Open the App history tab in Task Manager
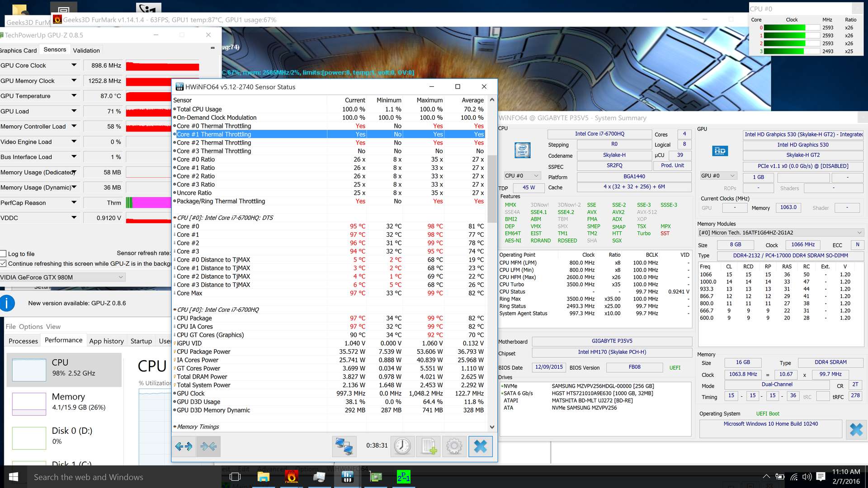 click(x=107, y=341)
